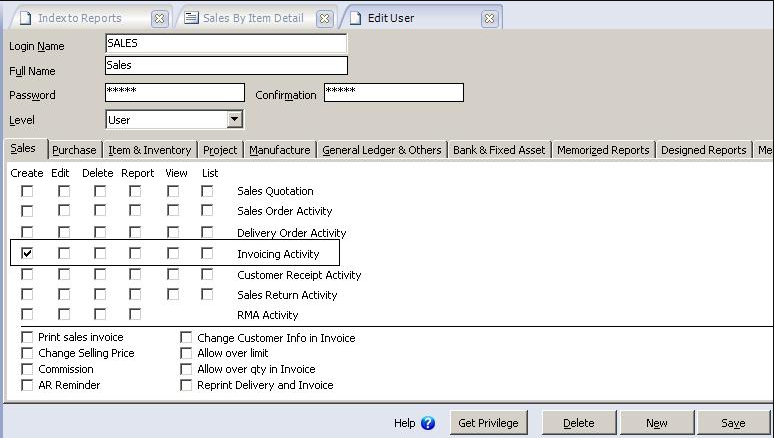
Task: Tick Allow over limit option
Action: (186, 354)
